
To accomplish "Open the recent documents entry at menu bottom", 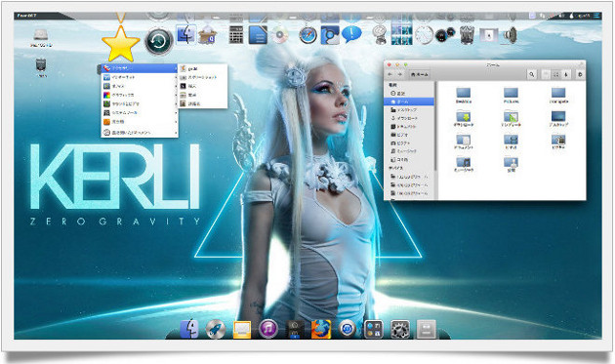I will tap(140, 133).
